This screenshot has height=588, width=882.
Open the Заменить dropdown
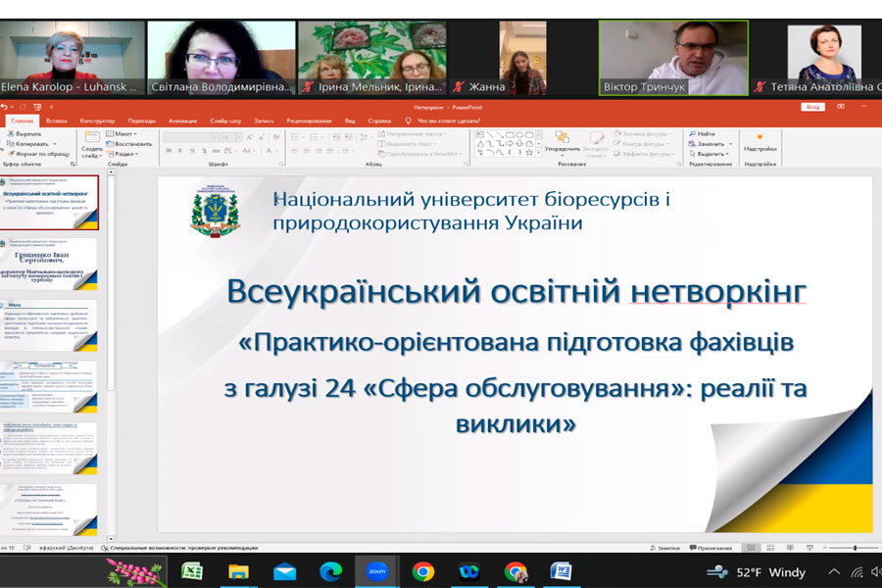tap(711, 143)
